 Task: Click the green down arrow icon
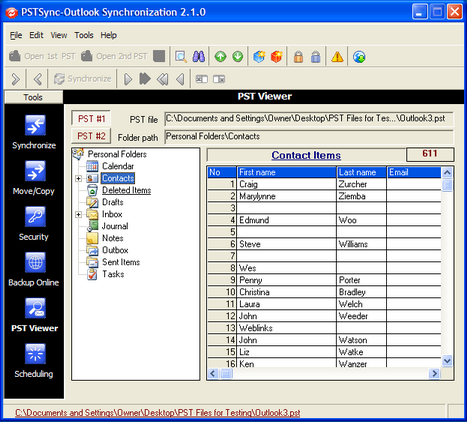[x=238, y=57]
